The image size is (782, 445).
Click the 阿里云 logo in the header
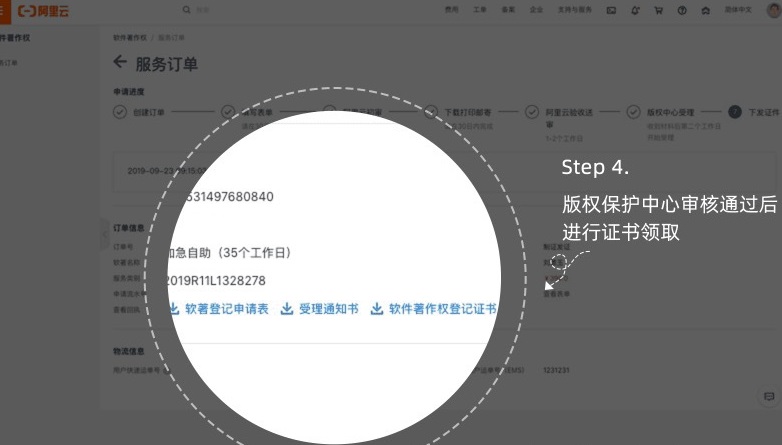[43, 11]
